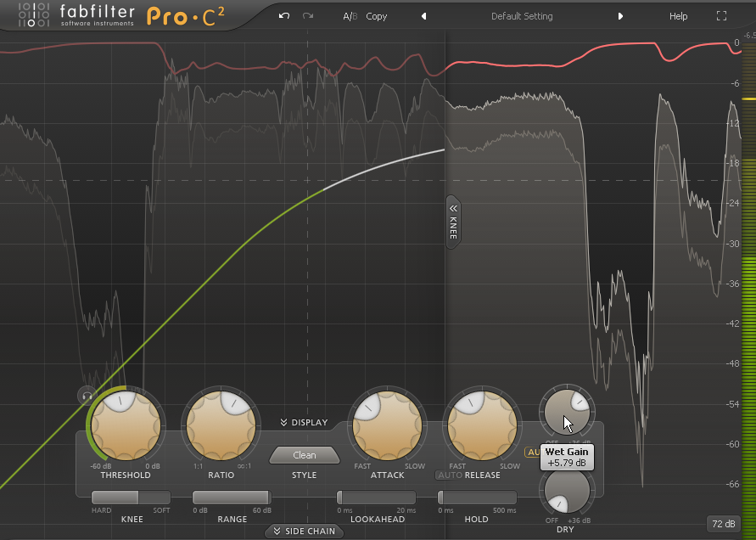Click the ATTACK label

point(387,475)
